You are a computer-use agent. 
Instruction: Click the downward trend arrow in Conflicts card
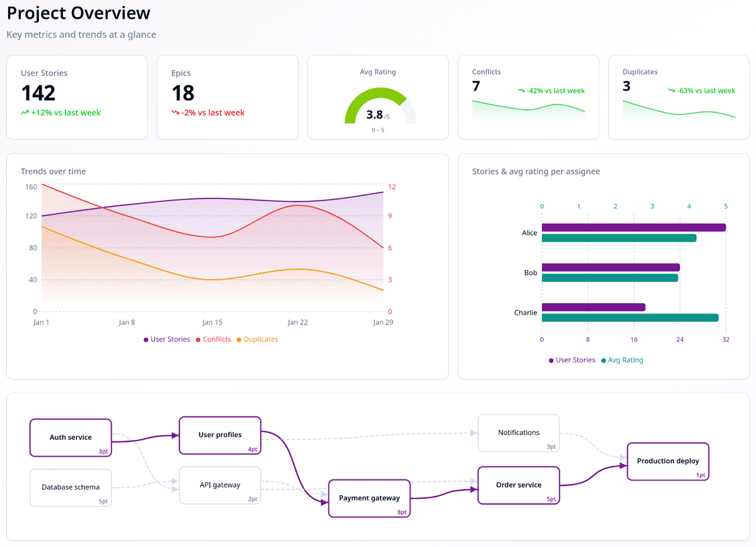[x=521, y=91]
